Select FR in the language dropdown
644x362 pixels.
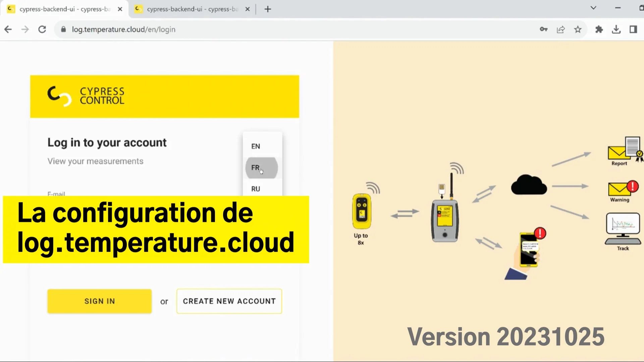[x=262, y=168]
